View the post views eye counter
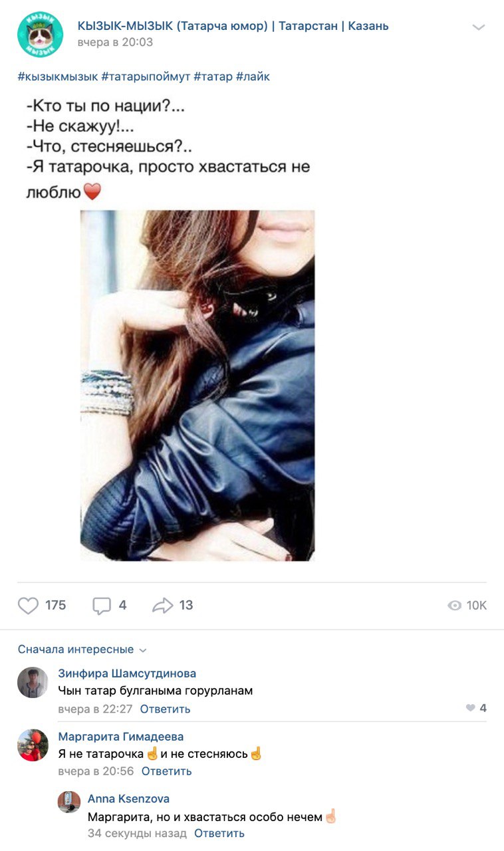 click(x=467, y=605)
